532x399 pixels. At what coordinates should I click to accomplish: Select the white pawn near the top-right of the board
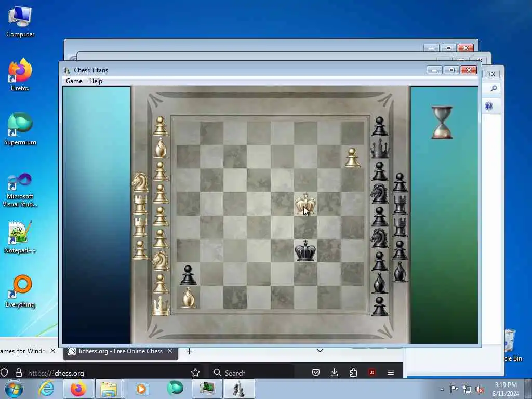(352, 158)
